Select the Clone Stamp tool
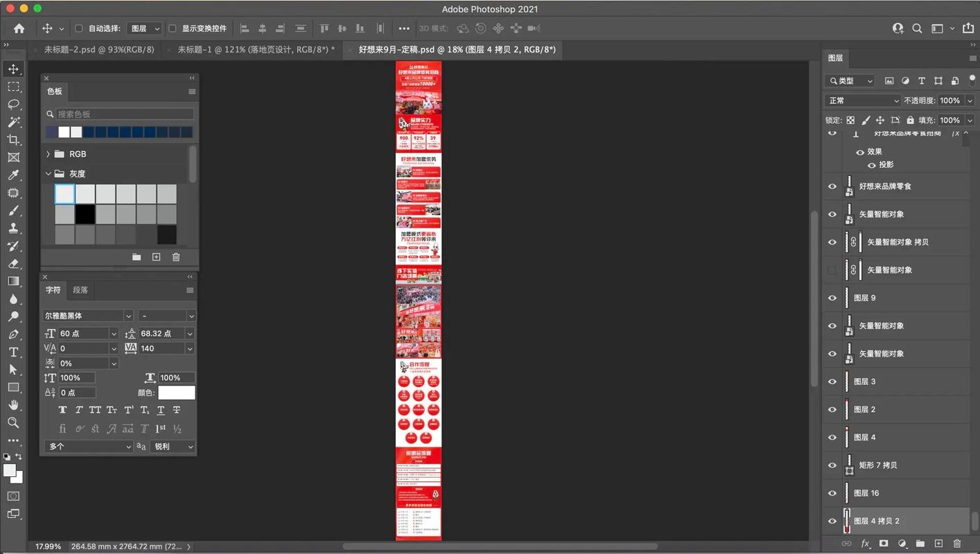Image resolution: width=980 pixels, height=554 pixels. click(x=13, y=228)
